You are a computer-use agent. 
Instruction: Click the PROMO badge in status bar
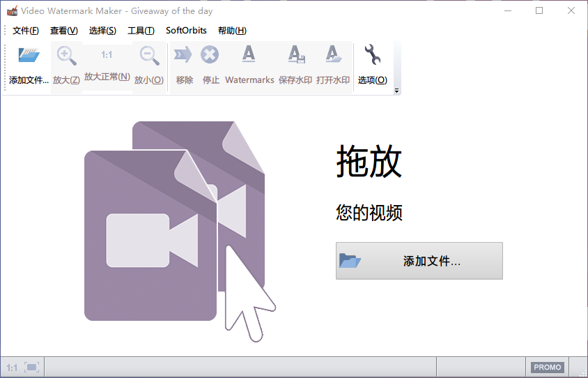pyautogui.click(x=547, y=367)
